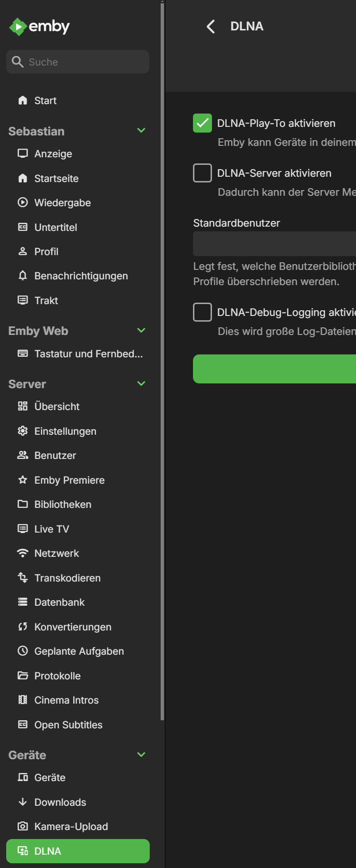The width and height of the screenshot is (356, 868).
Task: Collapse the Server section chevron
Action: (x=141, y=383)
